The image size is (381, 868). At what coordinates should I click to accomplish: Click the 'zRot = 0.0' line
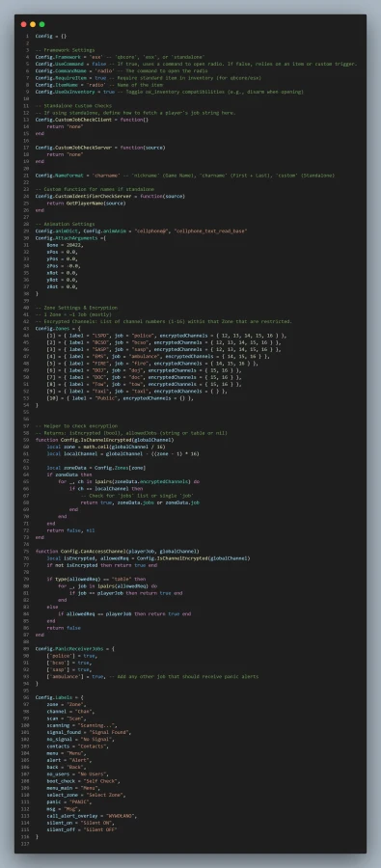point(62,286)
